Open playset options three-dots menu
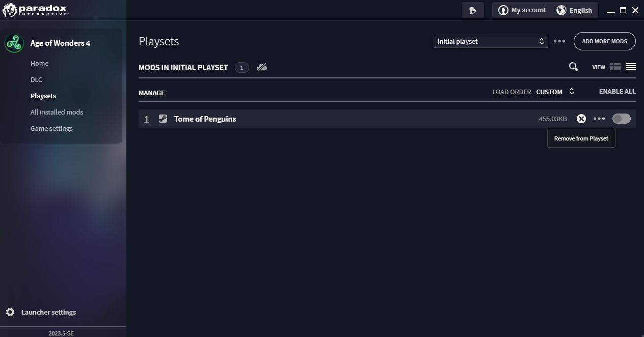644x337 pixels. (559, 41)
